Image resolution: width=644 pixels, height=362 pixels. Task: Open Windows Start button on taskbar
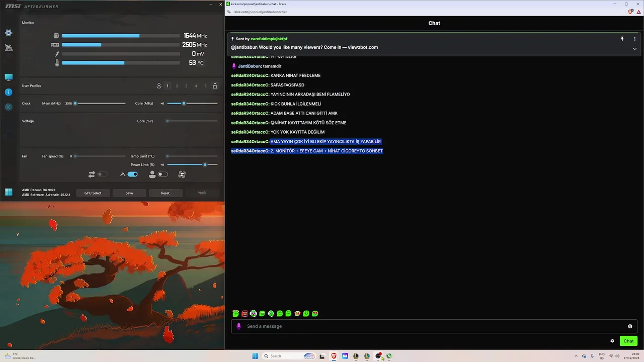[255, 356]
